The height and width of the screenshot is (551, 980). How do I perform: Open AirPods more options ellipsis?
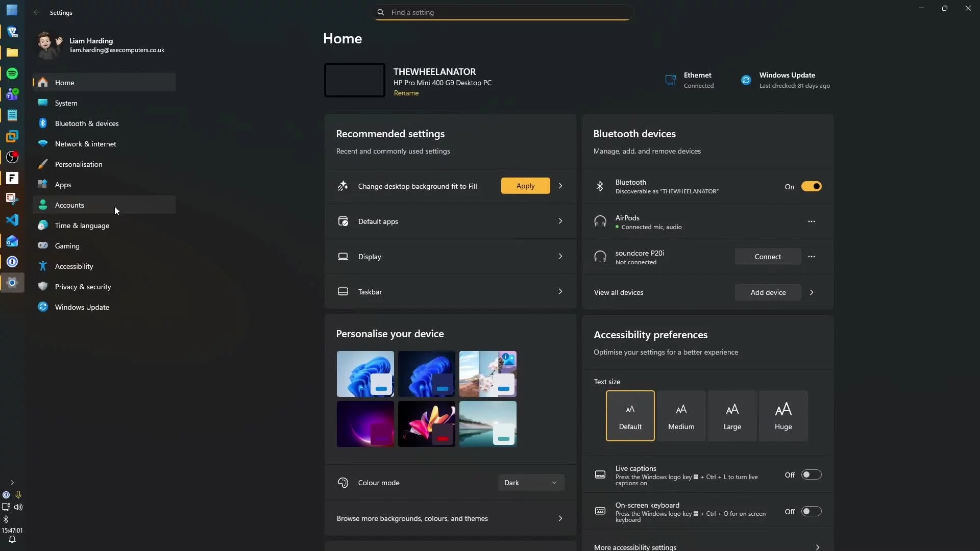pos(811,221)
